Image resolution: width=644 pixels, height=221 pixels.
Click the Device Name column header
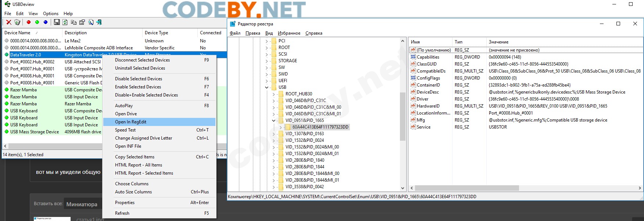pos(32,33)
